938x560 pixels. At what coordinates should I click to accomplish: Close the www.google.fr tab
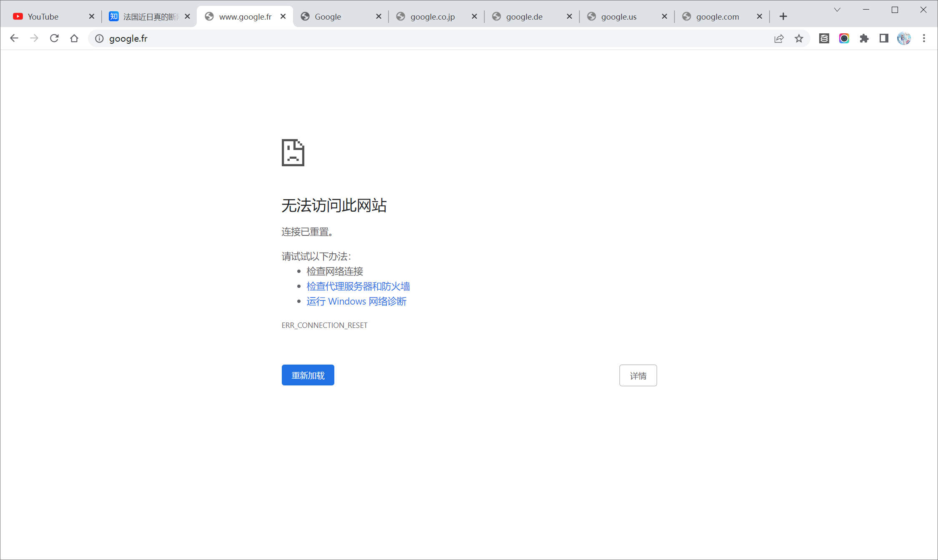(x=283, y=17)
